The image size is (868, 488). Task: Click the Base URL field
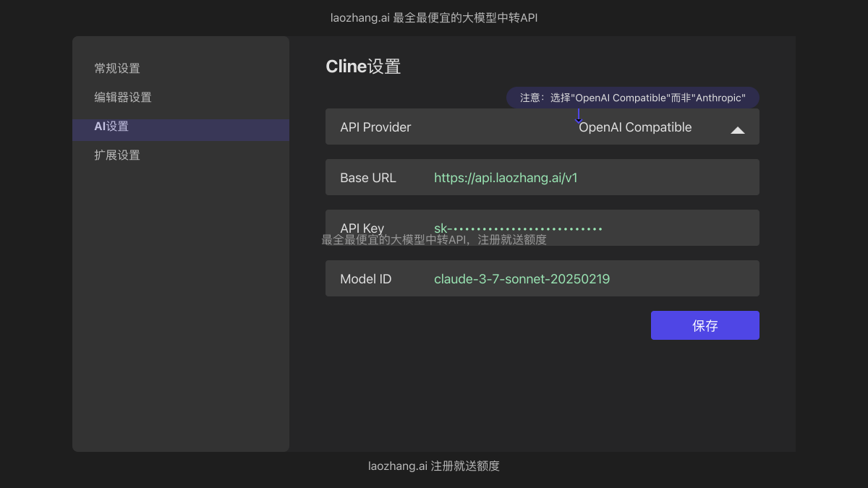(x=542, y=177)
